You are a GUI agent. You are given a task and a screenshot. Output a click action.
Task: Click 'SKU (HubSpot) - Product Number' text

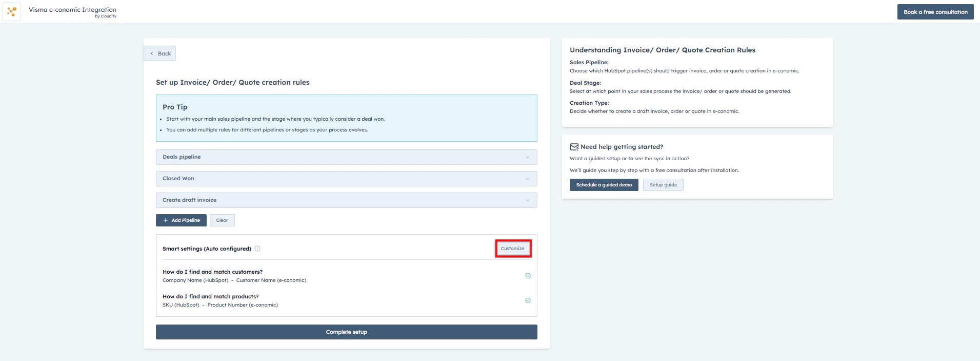pyautogui.click(x=220, y=305)
